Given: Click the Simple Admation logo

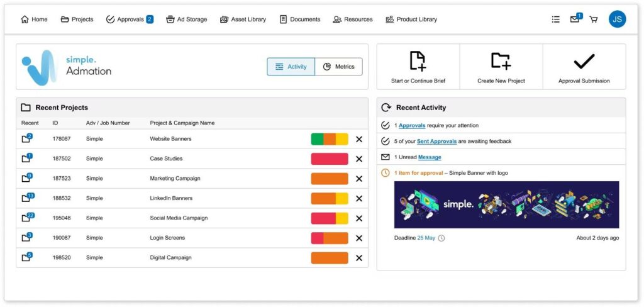Looking at the screenshot, I should click(x=67, y=67).
